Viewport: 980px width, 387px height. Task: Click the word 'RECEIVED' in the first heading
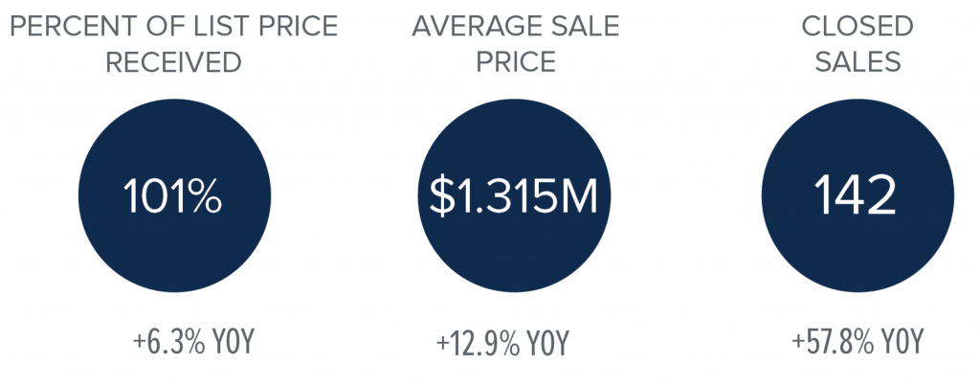coord(174,62)
